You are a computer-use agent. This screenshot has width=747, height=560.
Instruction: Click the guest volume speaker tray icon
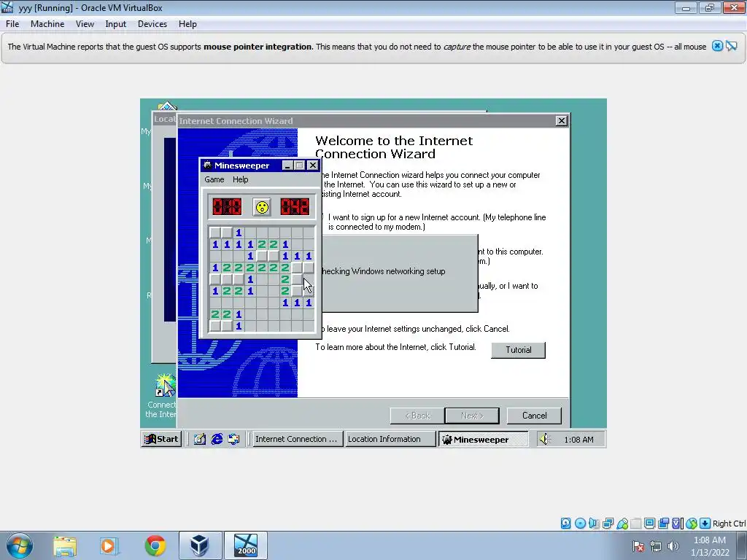point(545,439)
